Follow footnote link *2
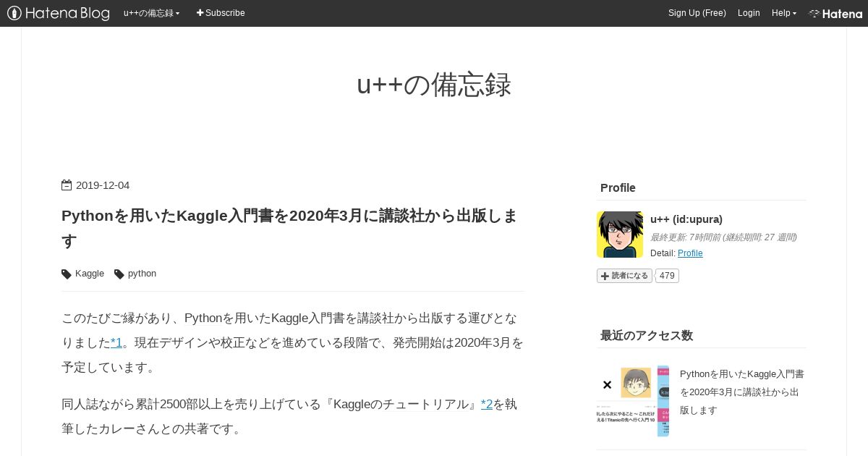The image size is (868, 456). pyautogui.click(x=487, y=404)
